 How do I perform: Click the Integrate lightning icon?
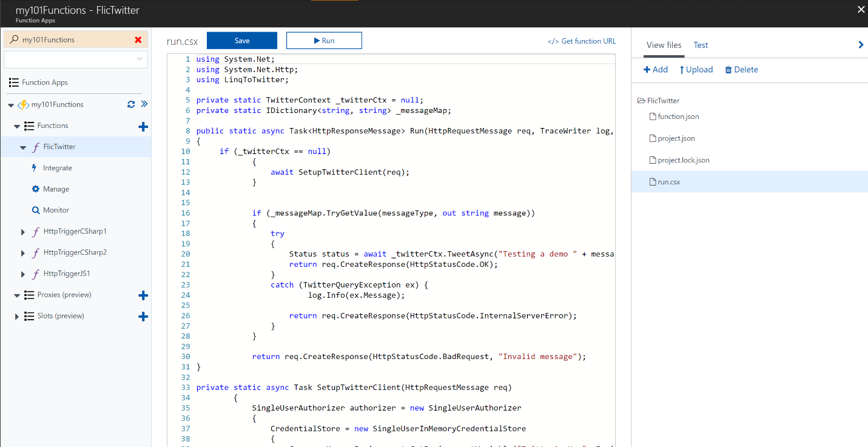click(35, 168)
